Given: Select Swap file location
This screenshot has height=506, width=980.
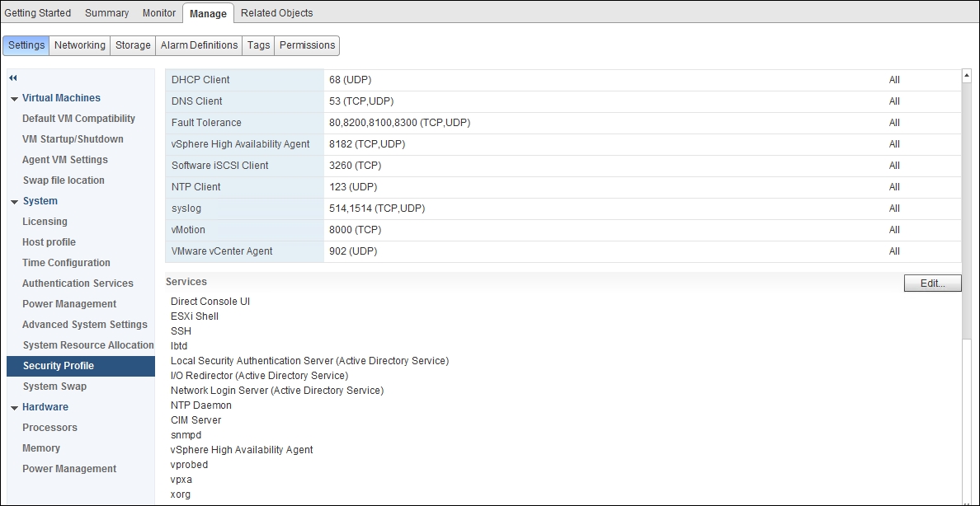Looking at the screenshot, I should coord(64,180).
